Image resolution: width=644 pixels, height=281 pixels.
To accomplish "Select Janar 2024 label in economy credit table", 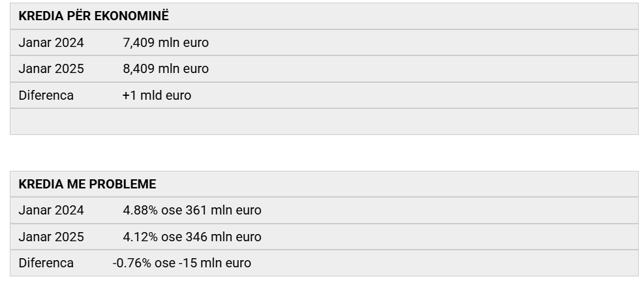I will 51,42.
